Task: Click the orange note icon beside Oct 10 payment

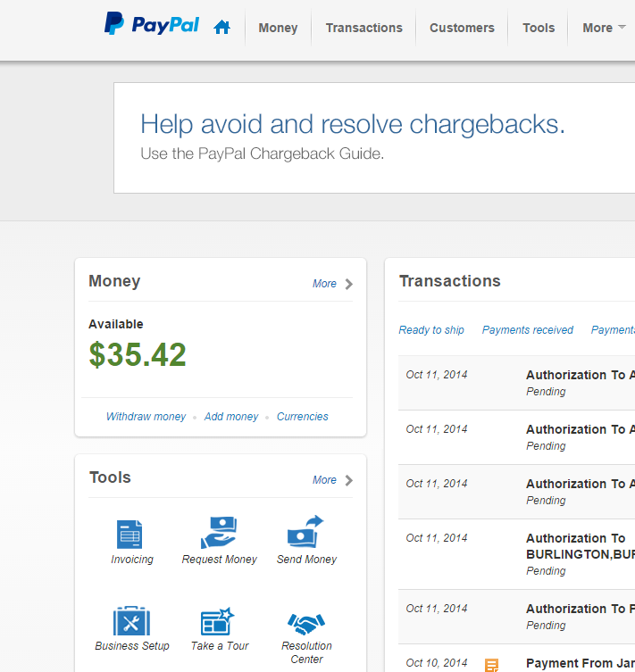Action: pyautogui.click(x=491, y=665)
